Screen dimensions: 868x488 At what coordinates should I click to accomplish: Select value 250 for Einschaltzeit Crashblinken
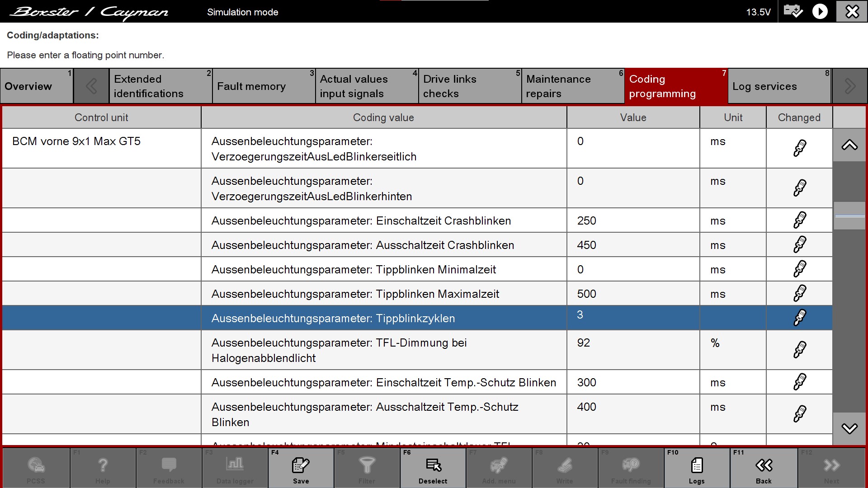633,221
